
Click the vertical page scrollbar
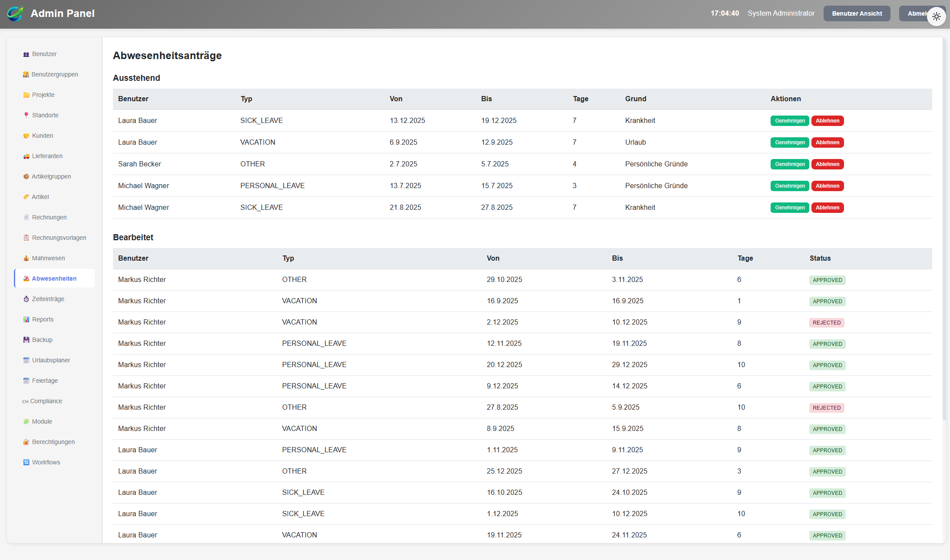(944, 228)
